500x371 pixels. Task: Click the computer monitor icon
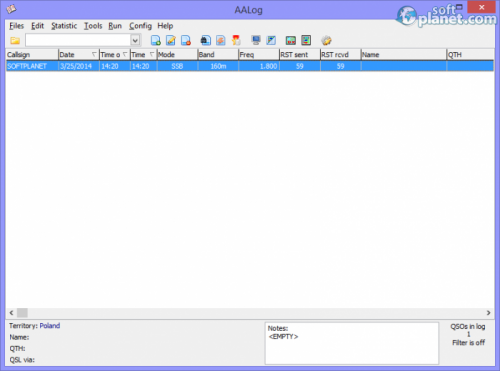(x=256, y=40)
